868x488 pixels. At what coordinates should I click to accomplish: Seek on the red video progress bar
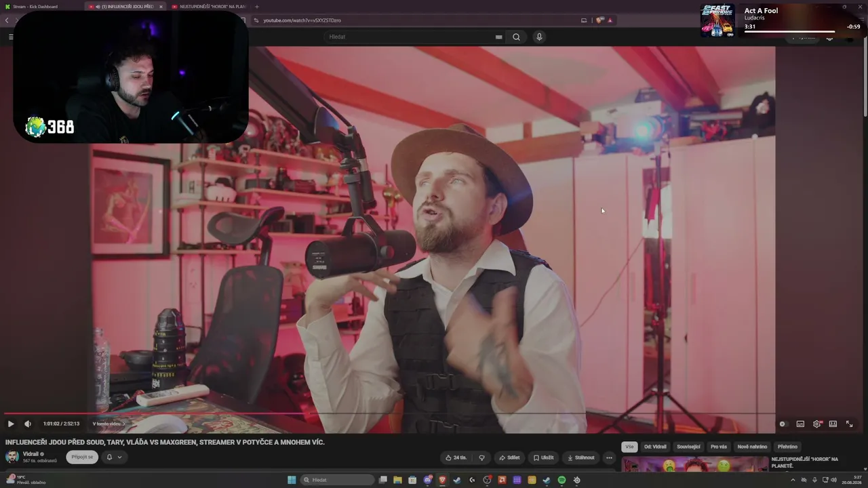(390, 413)
